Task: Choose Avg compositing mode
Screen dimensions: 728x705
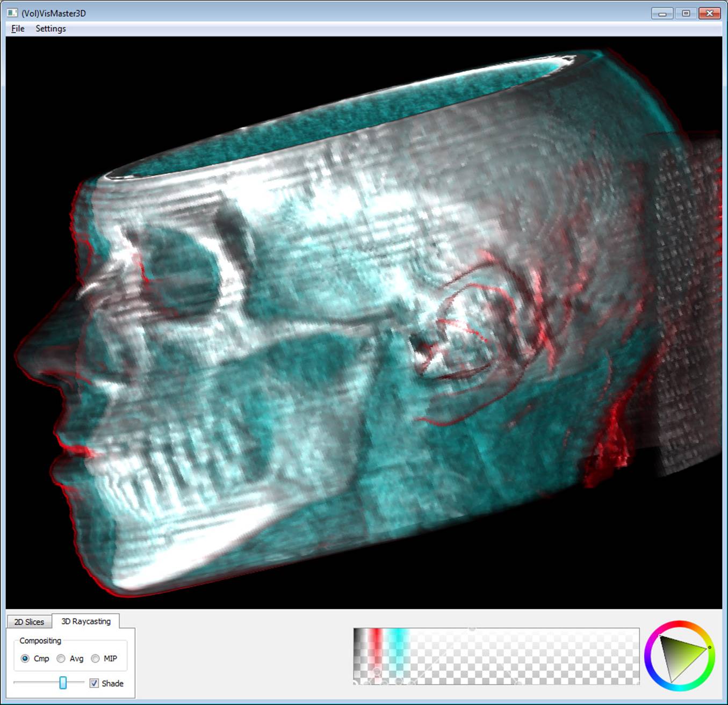Action: [x=61, y=658]
